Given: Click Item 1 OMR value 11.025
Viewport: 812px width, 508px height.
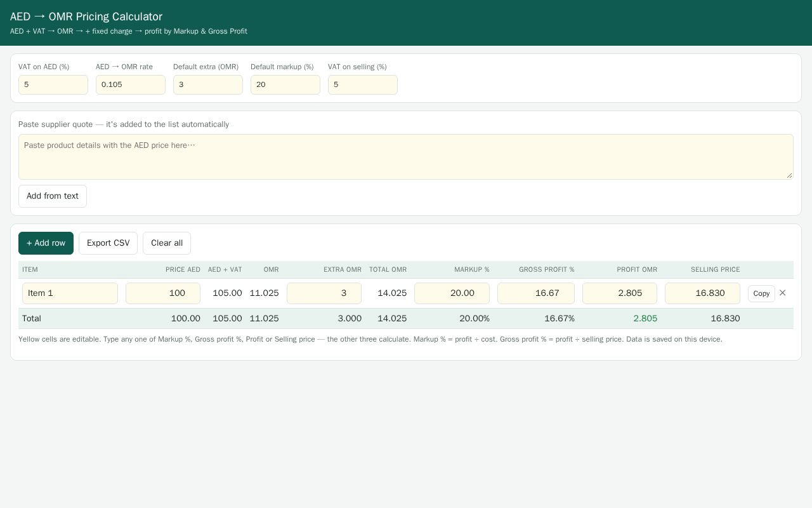Looking at the screenshot, I should 264,293.
